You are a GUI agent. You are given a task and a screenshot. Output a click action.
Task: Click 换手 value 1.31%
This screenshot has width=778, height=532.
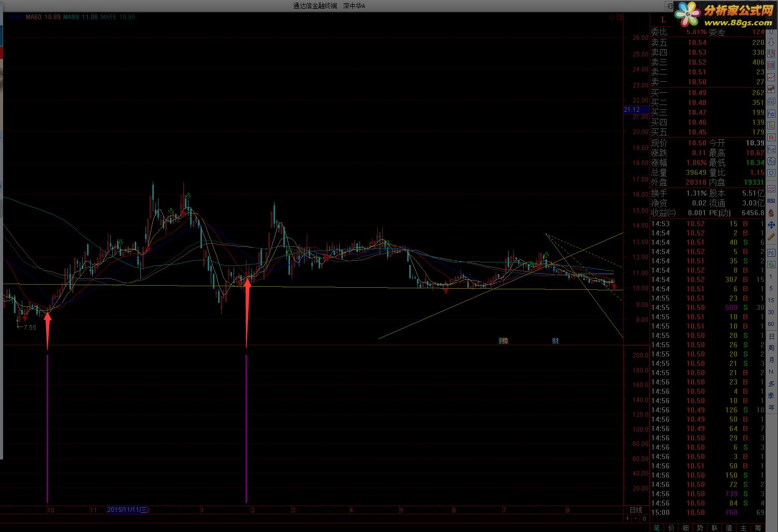click(697, 193)
